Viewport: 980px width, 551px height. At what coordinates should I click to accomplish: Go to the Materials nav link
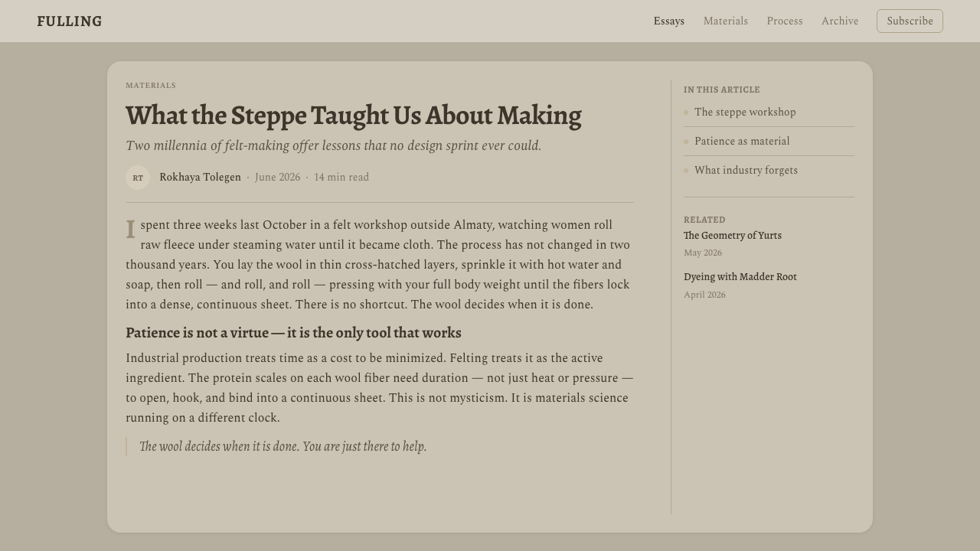[x=726, y=21]
